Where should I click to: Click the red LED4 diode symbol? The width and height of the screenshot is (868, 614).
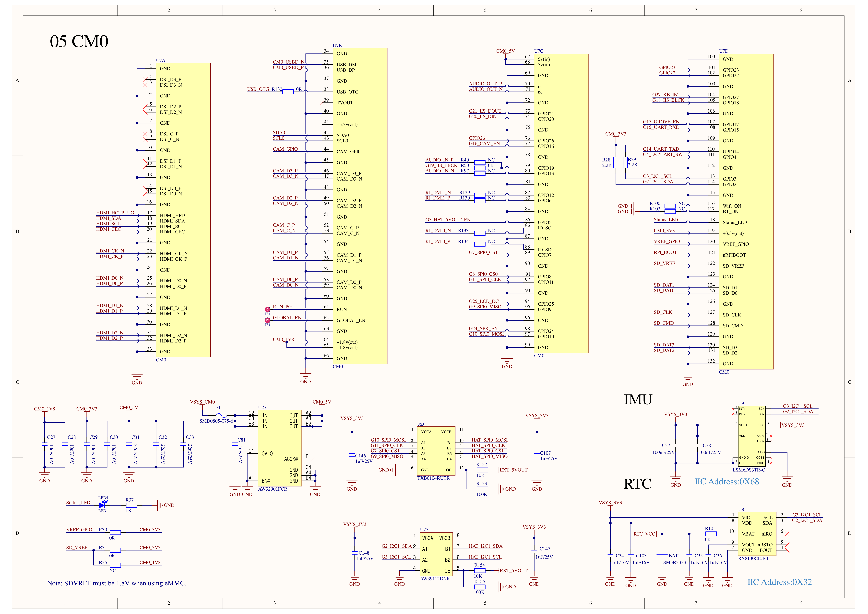click(x=102, y=505)
